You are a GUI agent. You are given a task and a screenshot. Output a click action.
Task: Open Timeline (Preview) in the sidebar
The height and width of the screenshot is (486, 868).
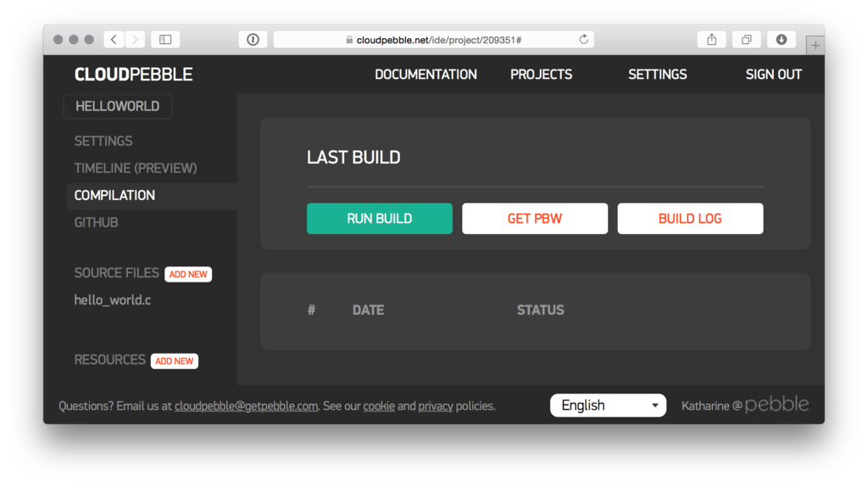pyautogui.click(x=136, y=168)
